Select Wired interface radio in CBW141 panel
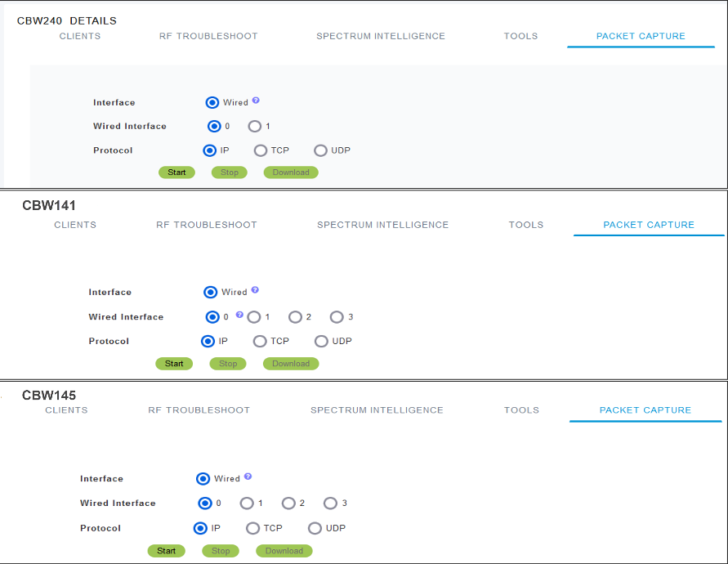 click(x=210, y=293)
